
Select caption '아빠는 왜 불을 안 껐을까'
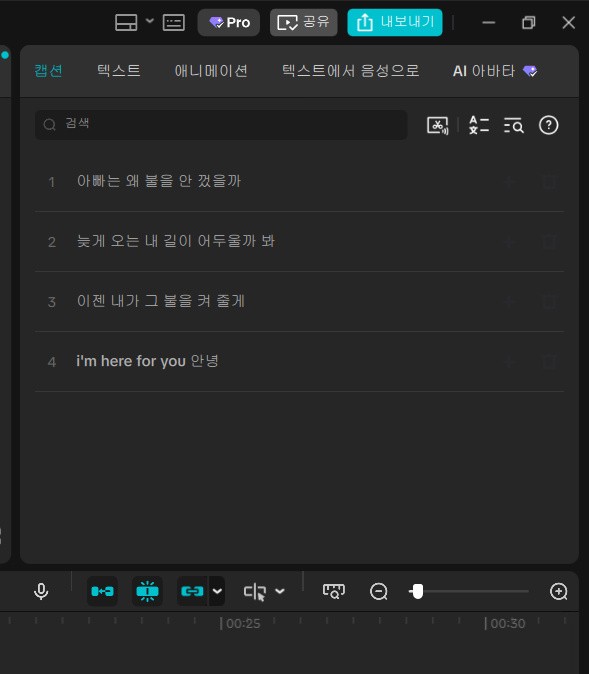coord(159,181)
